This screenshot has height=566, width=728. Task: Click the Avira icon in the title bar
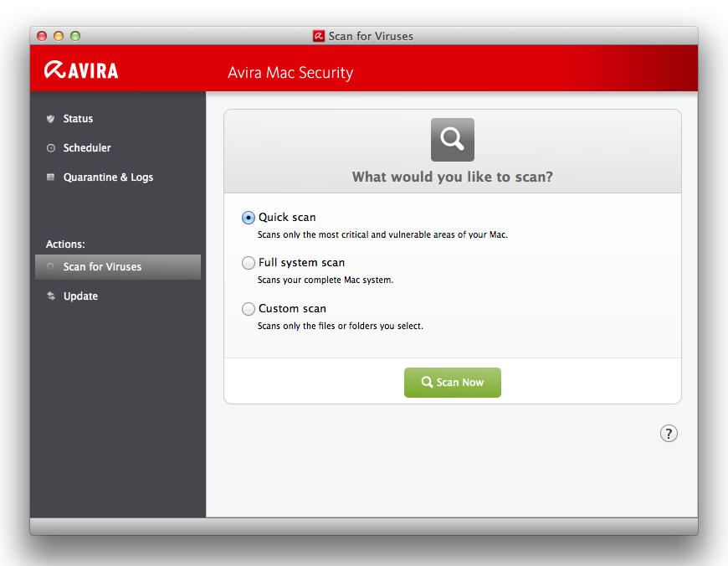click(x=319, y=36)
